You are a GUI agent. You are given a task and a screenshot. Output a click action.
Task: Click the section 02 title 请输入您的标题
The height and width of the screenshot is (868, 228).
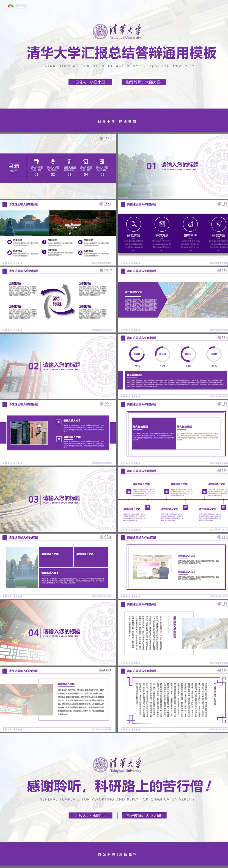click(62, 365)
